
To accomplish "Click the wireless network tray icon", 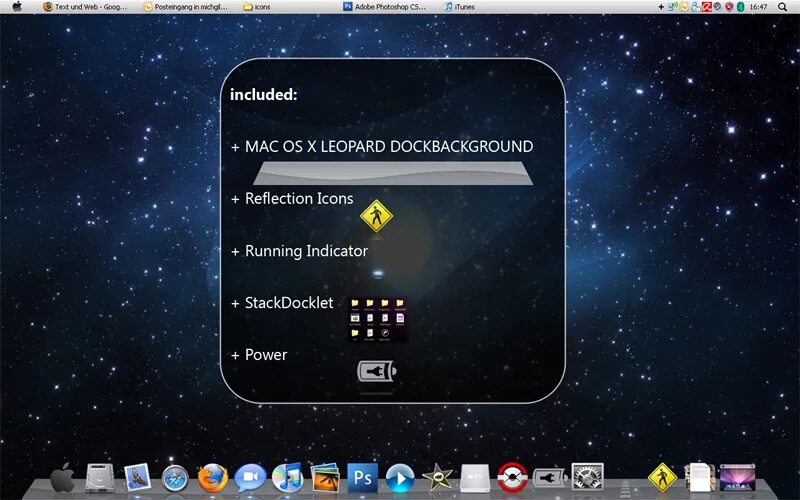I will pyautogui.click(x=673, y=7).
